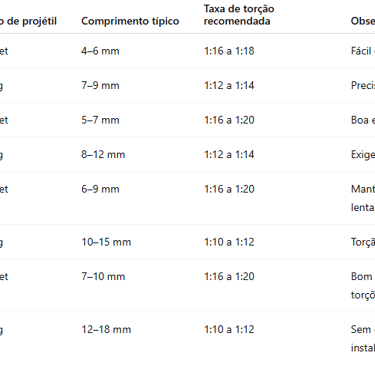Select the '1:16 a 1:18' twist rate cell

coord(229,51)
